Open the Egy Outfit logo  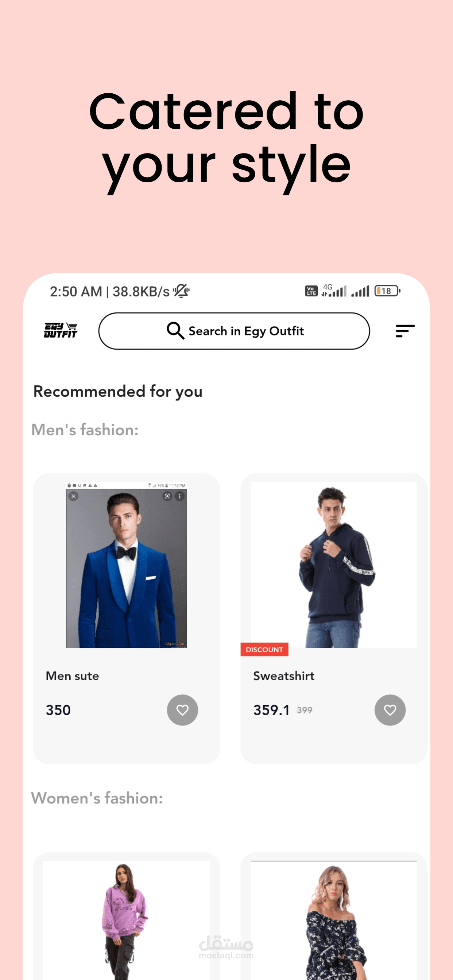click(x=61, y=330)
